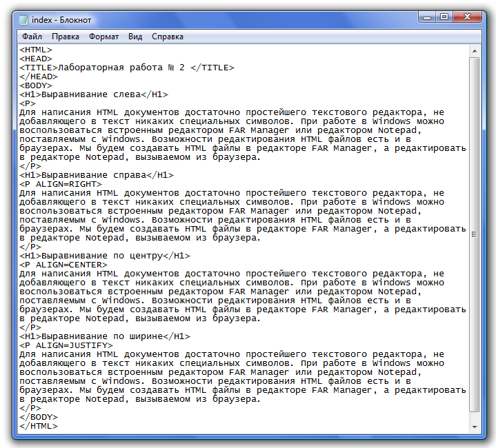
Task: Click the heading 'Выравнивание справа'
Action: click(x=97, y=175)
